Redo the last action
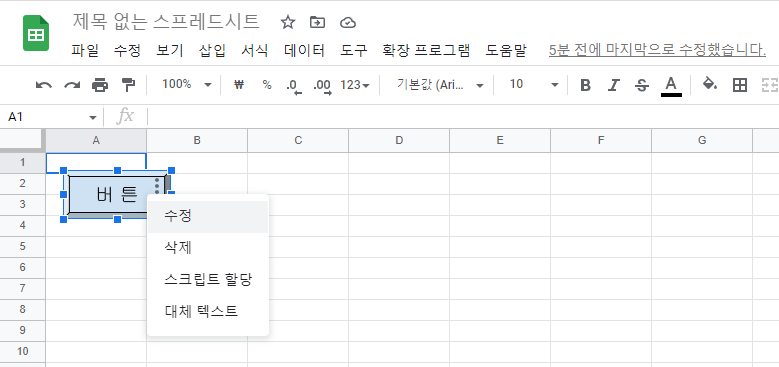Screen dimensions: 779x367 tap(72, 85)
